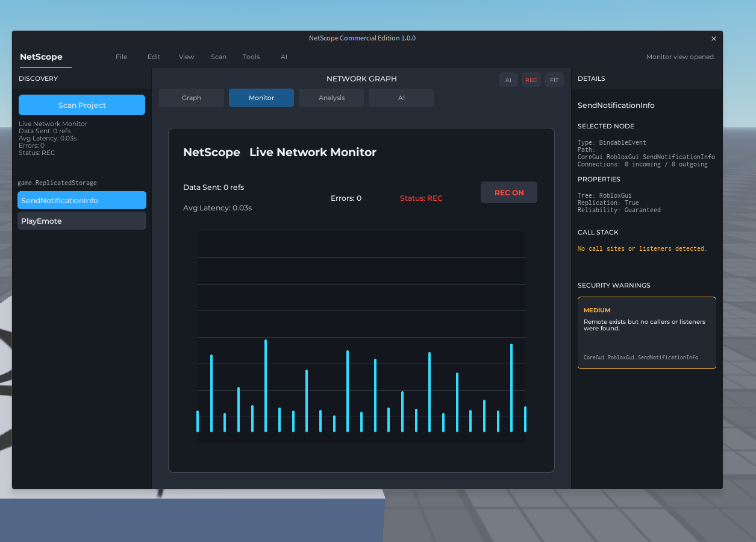This screenshot has height=542, width=756.
Task: Click 'Tree: RobloxGui' property
Action: pyautogui.click(x=605, y=195)
